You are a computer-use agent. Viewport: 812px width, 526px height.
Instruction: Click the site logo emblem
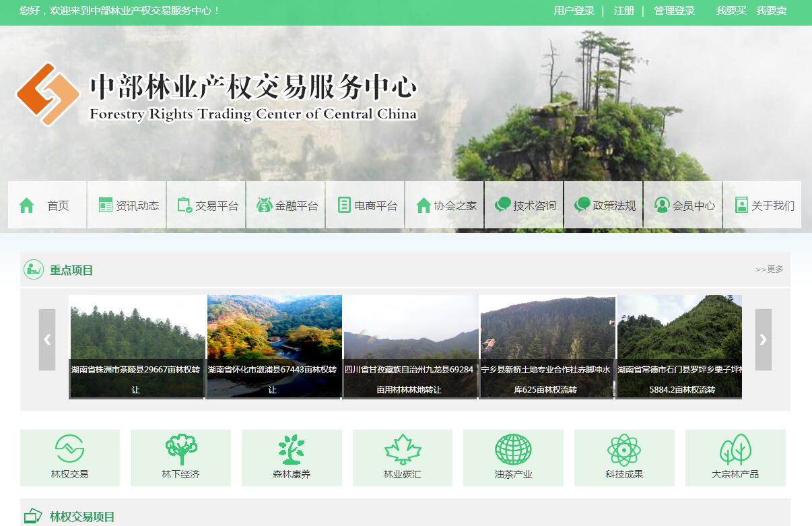(x=48, y=94)
